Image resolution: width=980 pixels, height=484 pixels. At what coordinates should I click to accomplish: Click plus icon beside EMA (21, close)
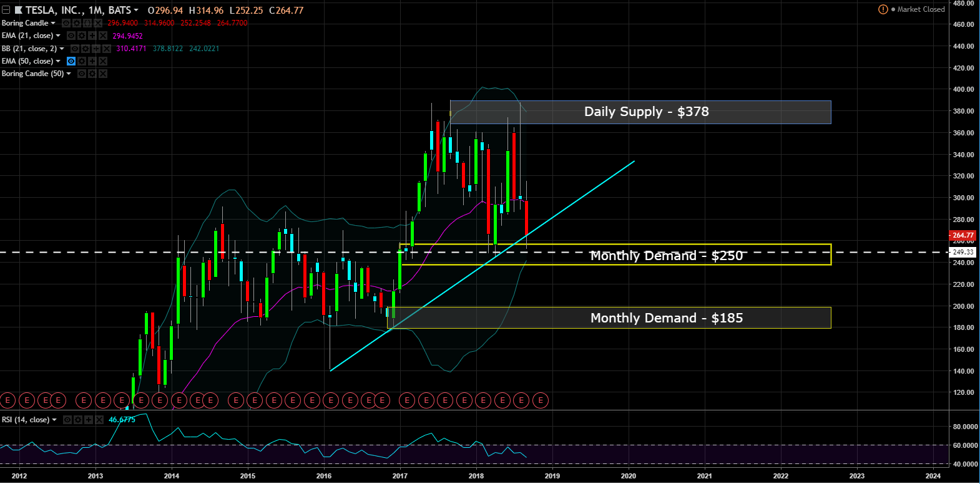point(92,36)
